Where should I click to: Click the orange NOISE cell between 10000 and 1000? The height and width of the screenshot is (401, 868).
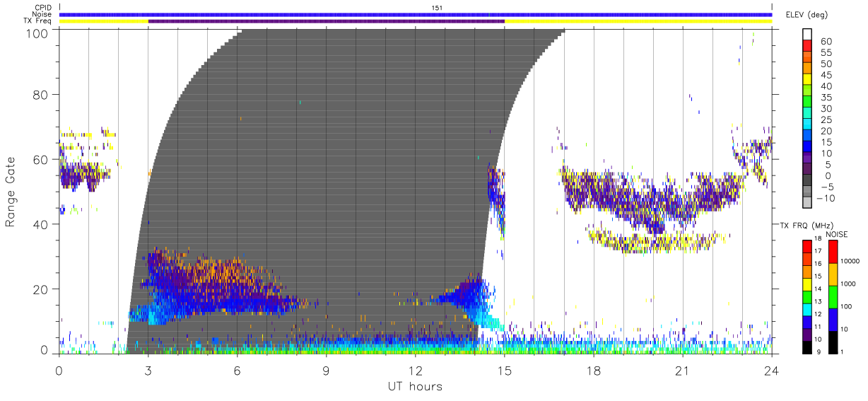point(832,274)
